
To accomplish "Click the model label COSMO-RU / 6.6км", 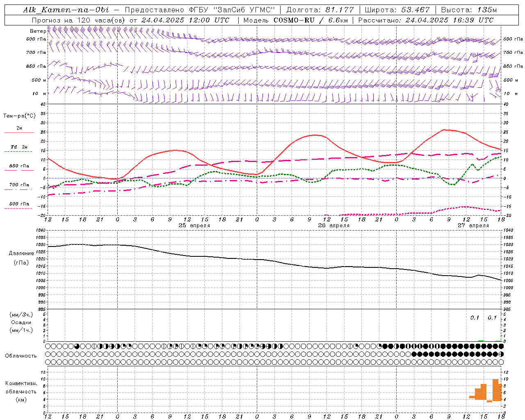I will tap(310, 20).
